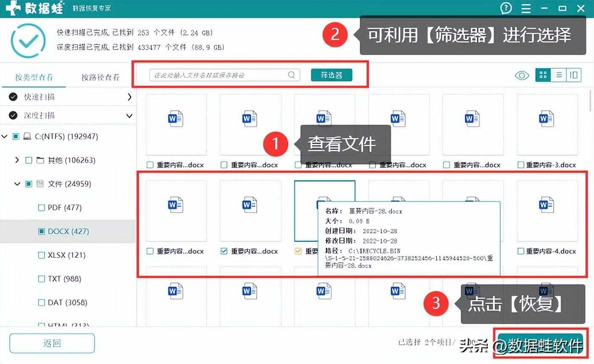Click the file list vertical scrollbar

point(591,100)
